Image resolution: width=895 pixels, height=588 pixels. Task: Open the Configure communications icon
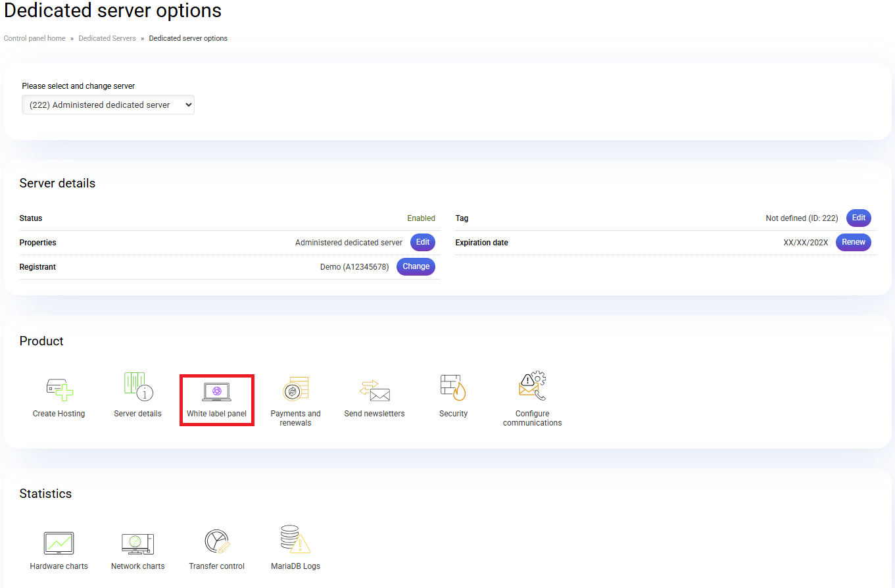tap(532, 387)
